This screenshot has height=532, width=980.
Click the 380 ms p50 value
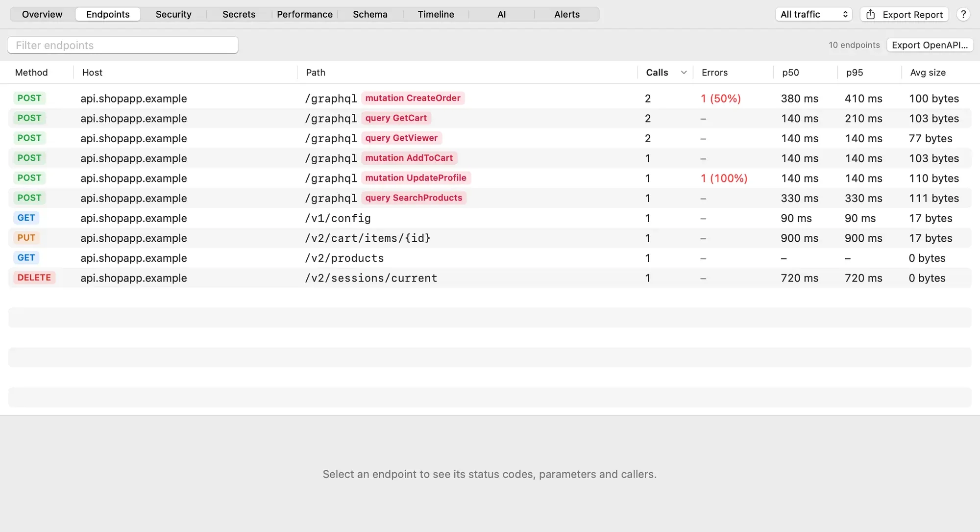(799, 99)
